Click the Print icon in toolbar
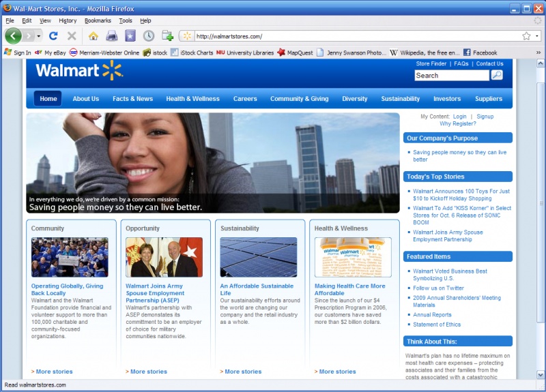This screenshot has height=392, width=546. point(111,36)
